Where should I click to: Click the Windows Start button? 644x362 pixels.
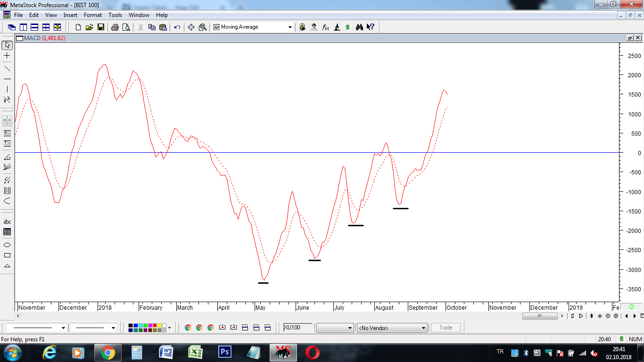pyautogui.click(x=13, y=353)
